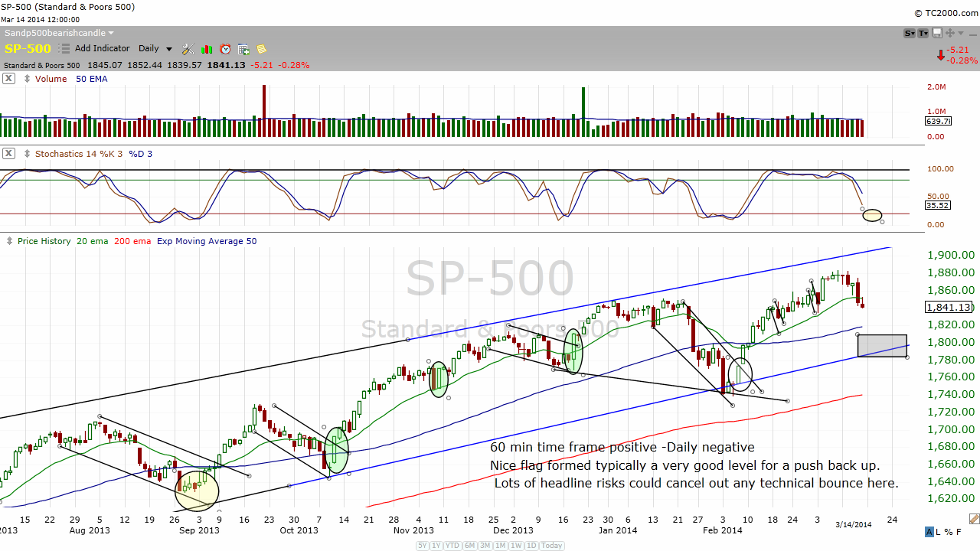Click the eraser icon at chart bottom-right

point(973,520)
